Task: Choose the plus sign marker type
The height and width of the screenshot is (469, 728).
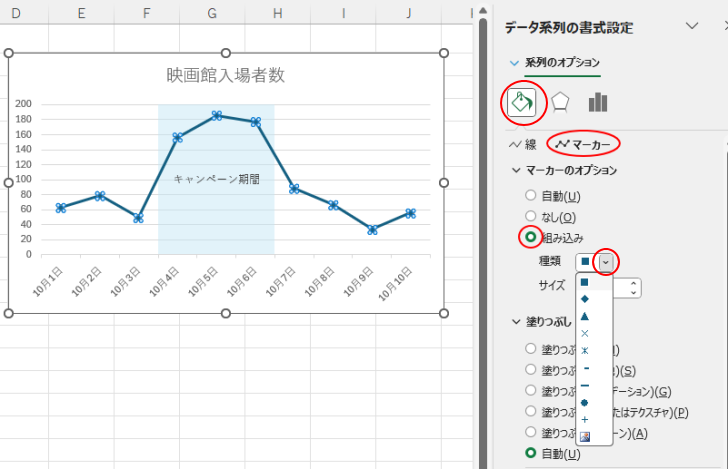Action: coord(584,419)
